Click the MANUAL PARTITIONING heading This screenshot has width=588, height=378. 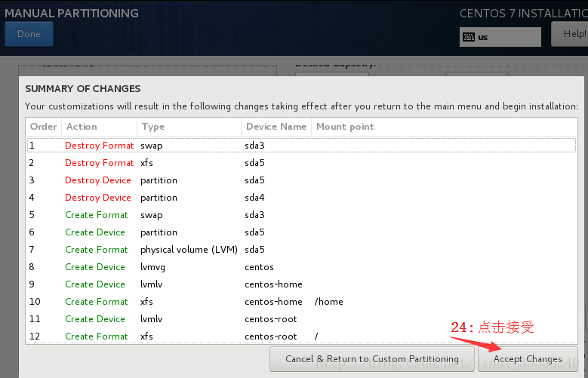pos(72,13)
